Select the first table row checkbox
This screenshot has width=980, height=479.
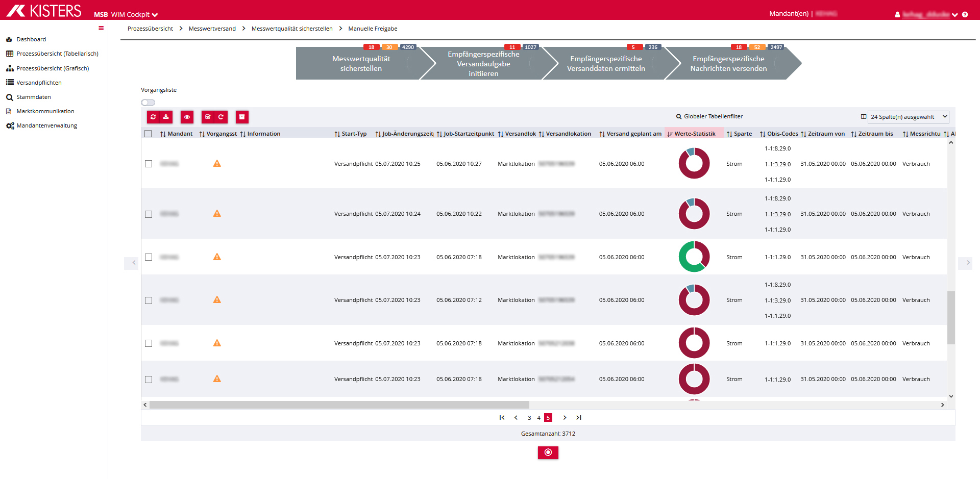pos(149,164)
